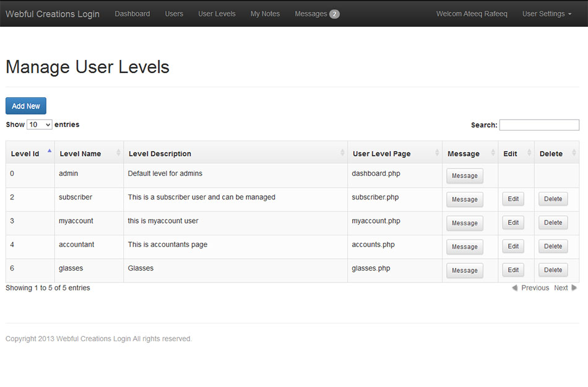The width and height of the screenshot is (588, 387).
Task: Expand the User Settings dropdown
Action: pos(547,14)
